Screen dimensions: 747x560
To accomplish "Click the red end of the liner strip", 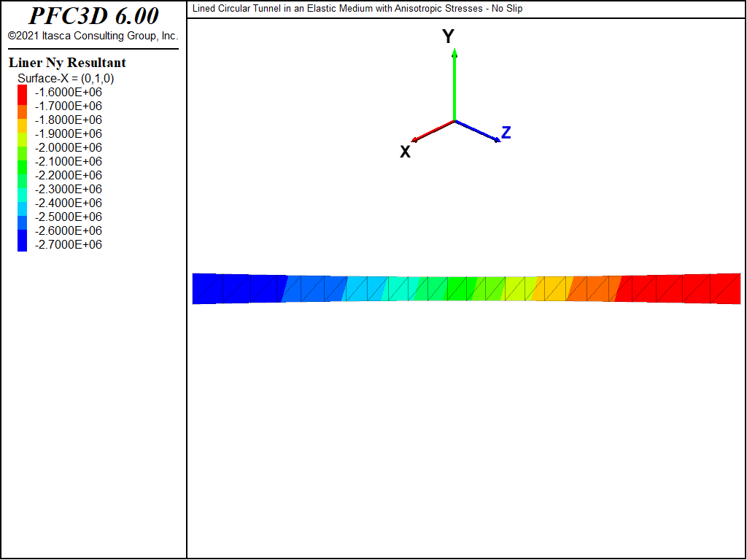I will pyautogui.click(x=679, y=289).
